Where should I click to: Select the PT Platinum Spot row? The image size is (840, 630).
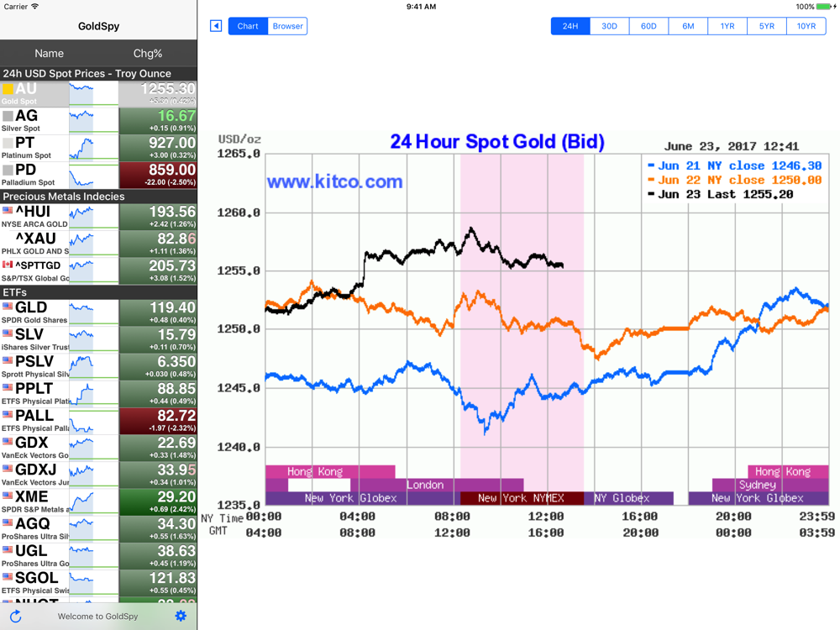point(98,148)
